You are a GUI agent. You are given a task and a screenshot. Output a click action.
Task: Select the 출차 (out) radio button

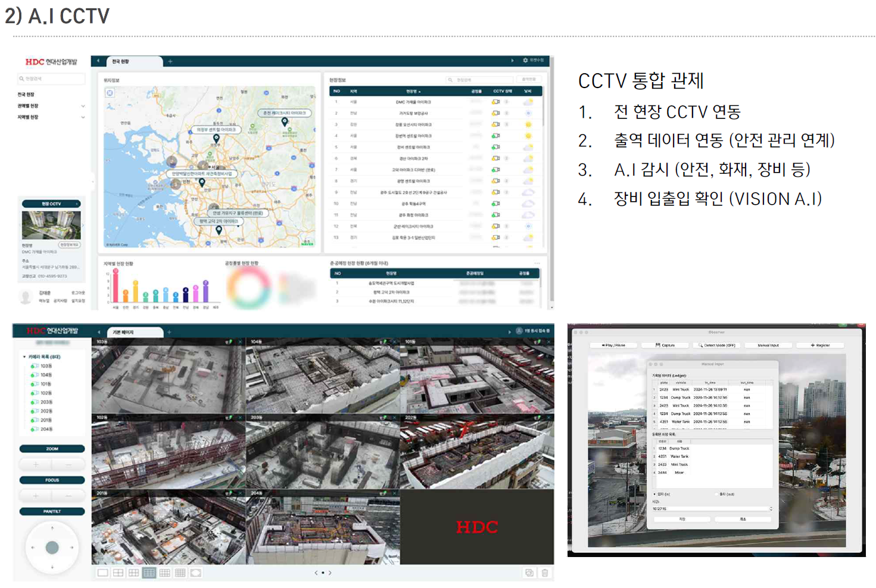click(716, 494)
